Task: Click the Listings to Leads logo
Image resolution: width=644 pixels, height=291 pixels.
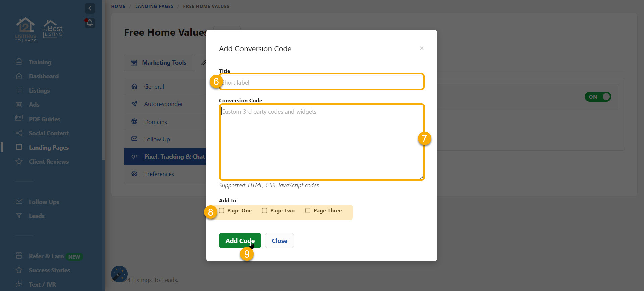Action: pyautogui.click(x=25, y=30)
